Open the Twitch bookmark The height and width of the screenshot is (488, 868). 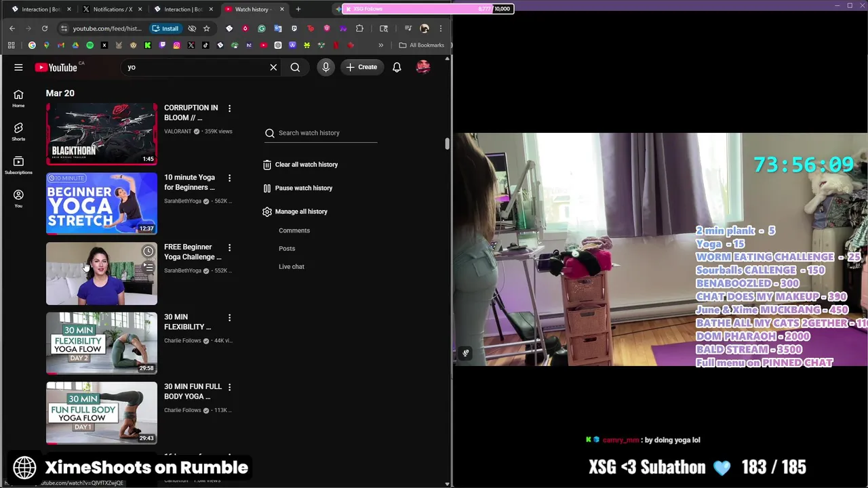(x=162, y=45)
